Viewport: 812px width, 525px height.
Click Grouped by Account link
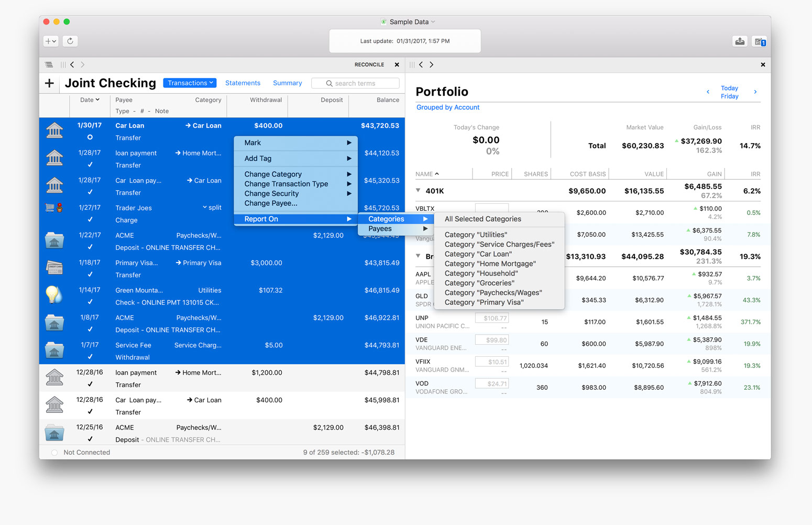click(x=448, y=107)
